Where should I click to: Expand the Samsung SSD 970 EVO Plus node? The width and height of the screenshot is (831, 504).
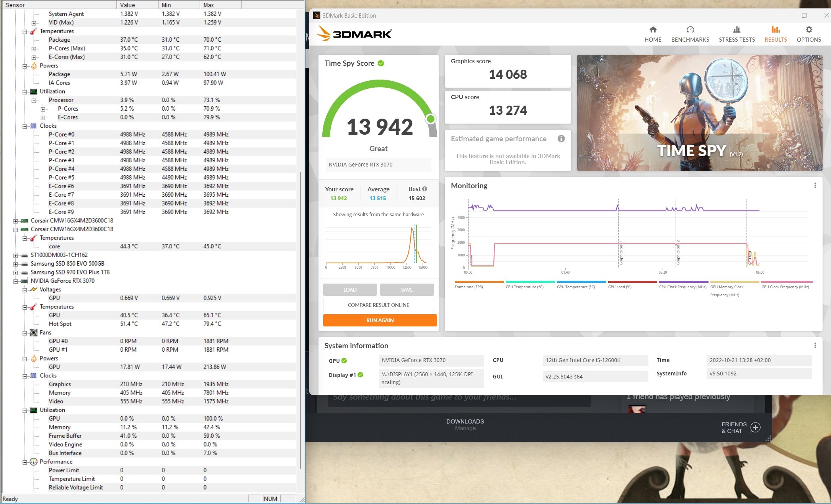tap(16, 272)
